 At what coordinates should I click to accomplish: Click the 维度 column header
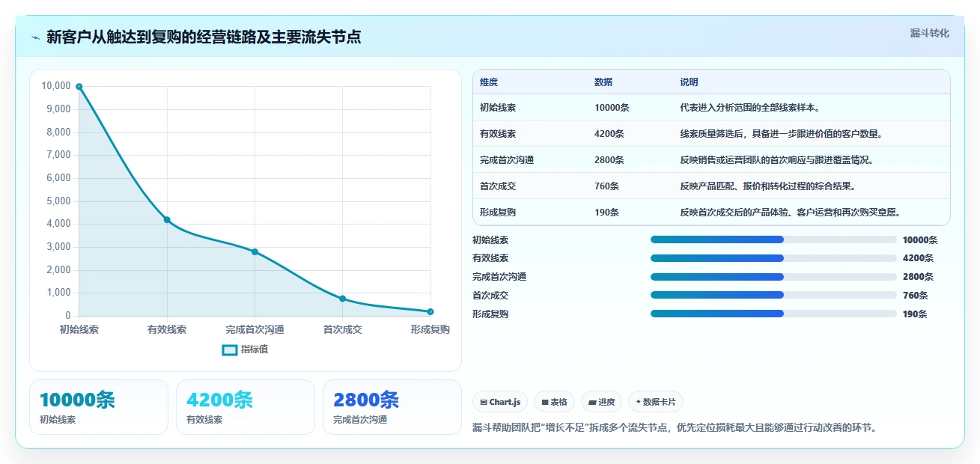(489, 82)
